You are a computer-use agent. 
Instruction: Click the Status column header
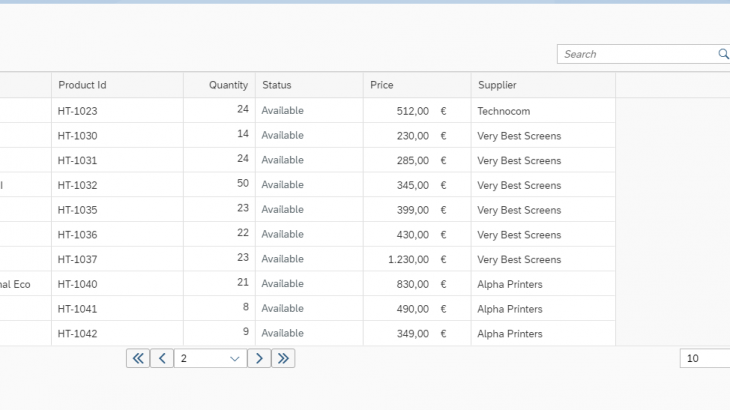(x=277, y=85)
